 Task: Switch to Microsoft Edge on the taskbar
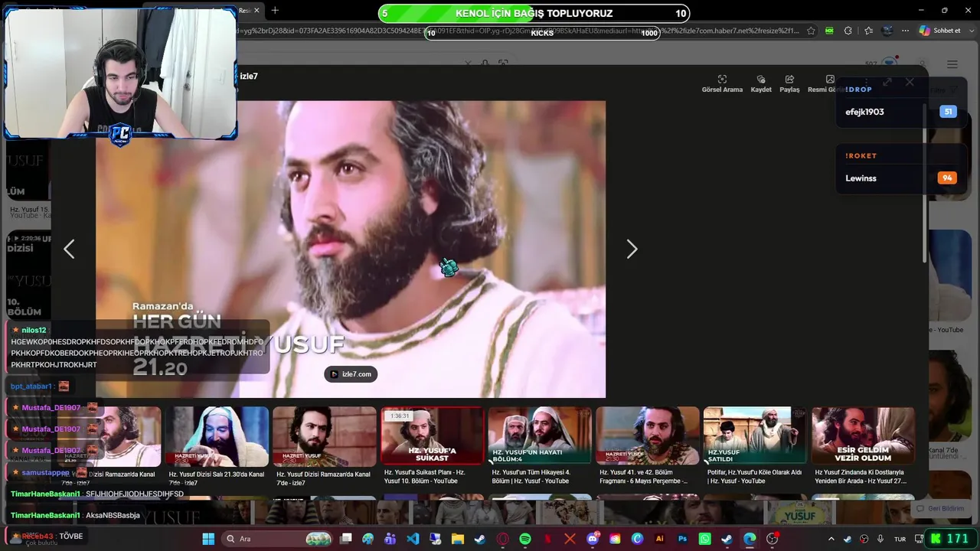pyautogui.click(x=750, y=539)
